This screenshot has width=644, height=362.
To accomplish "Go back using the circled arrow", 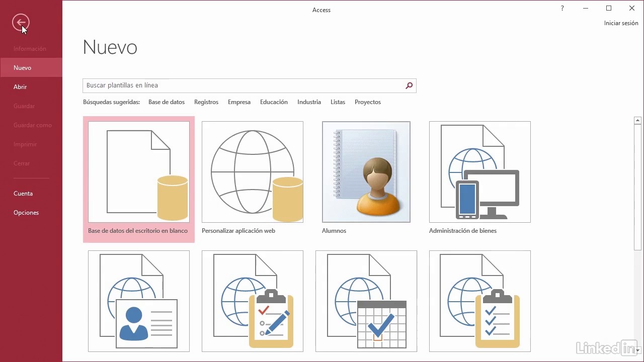I will click(21, 23).
